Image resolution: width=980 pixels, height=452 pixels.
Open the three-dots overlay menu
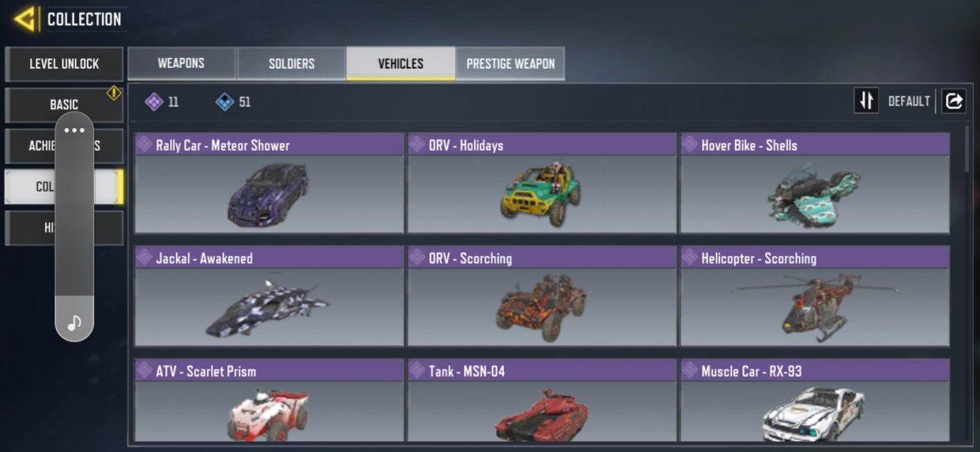coord(74,130)
